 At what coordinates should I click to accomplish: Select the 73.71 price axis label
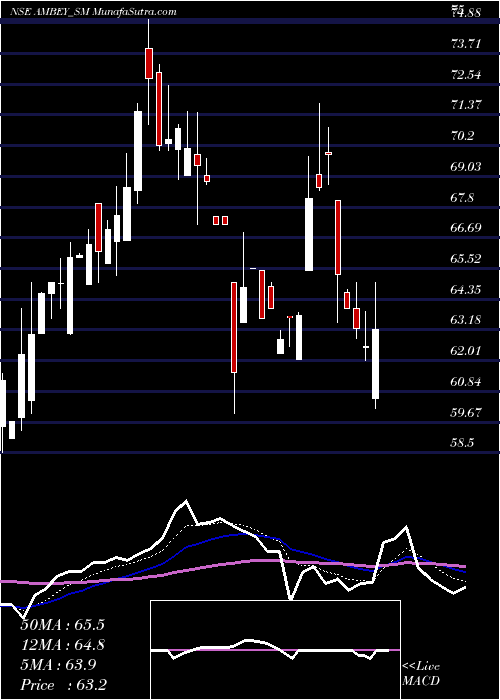coord(467,43)
